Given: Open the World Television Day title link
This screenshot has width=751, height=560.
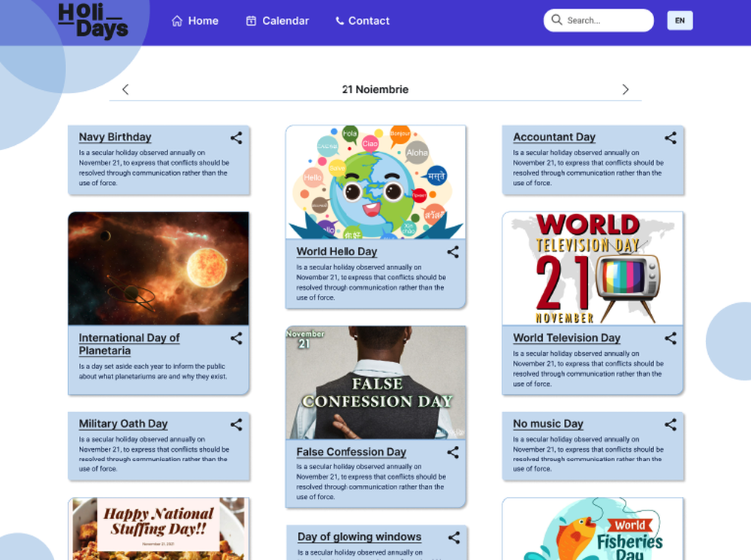Looking at the screenshot, I should 566,338.
